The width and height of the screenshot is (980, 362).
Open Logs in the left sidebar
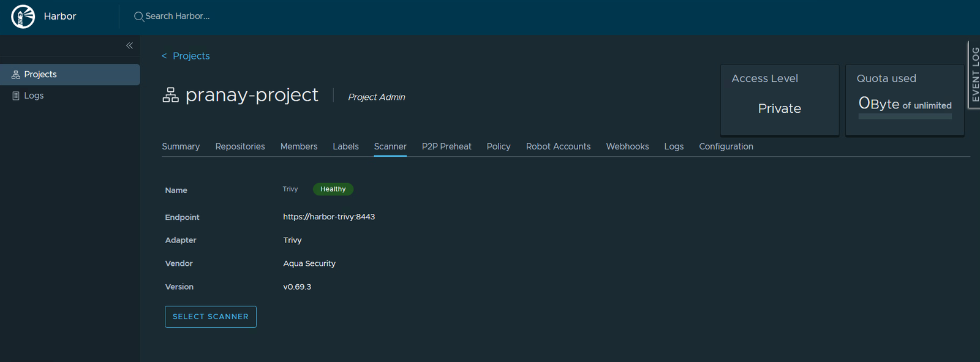click(x=70, y=96)
